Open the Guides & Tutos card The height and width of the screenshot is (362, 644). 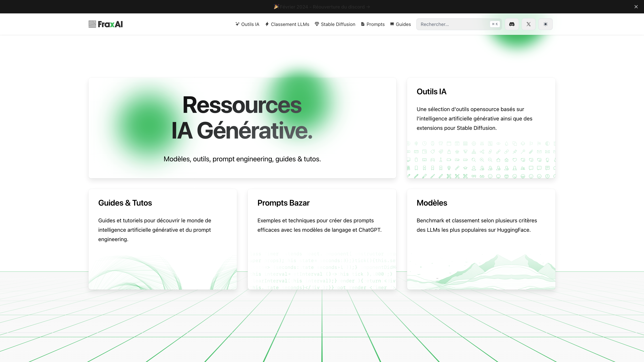(x=125, y=203)
